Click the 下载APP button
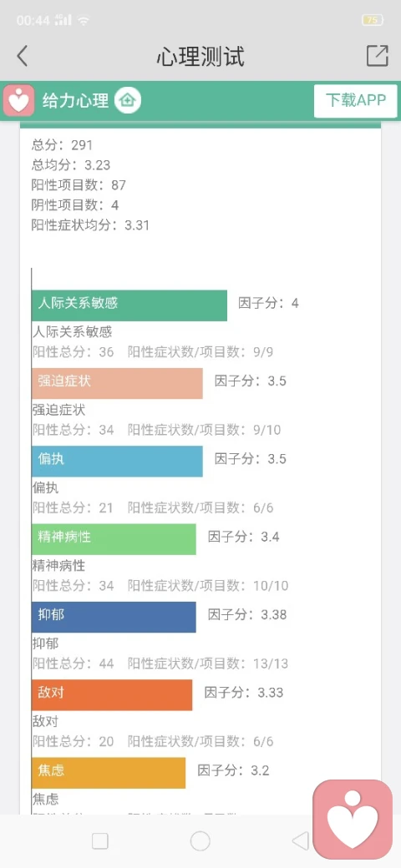Viewport: 401px width, 868px height. pyautogui.click(x=356, y=101)
